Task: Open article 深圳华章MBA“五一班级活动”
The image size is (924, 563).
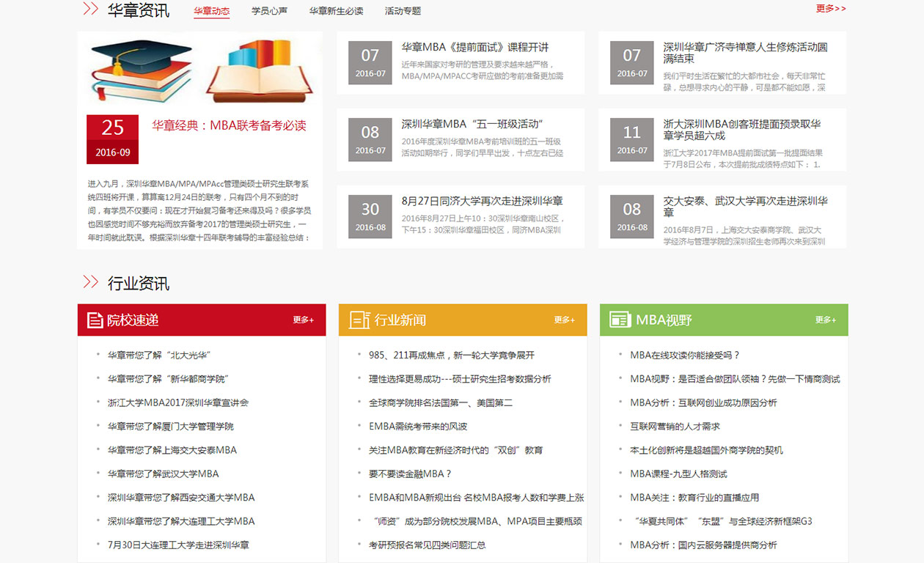Action: click(472, 124)
